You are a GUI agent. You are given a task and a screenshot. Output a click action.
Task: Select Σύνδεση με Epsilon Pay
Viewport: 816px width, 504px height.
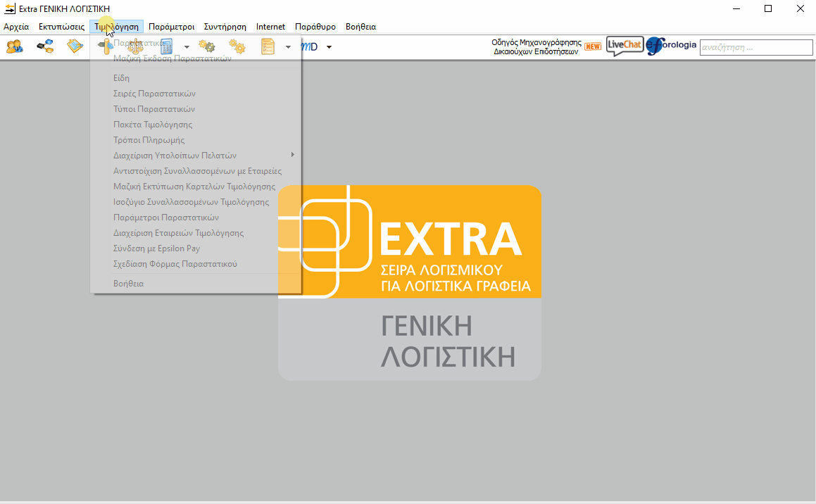(157, 248)
